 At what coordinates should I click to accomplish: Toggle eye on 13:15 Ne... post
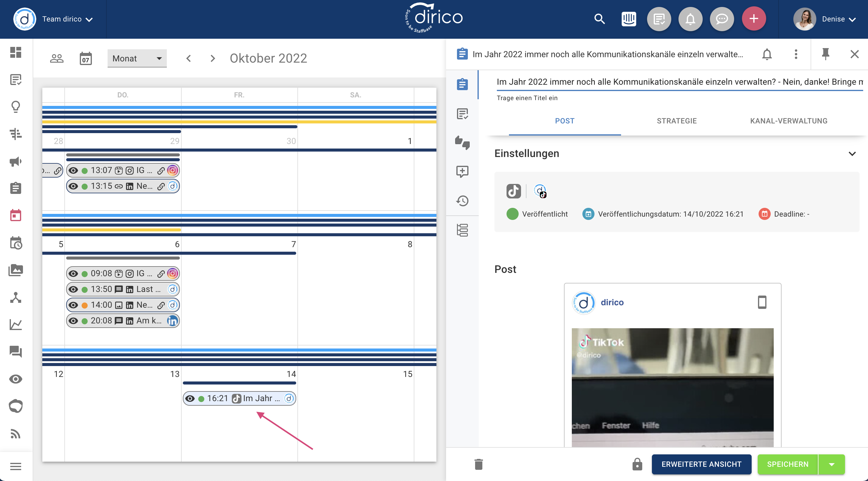73,186
